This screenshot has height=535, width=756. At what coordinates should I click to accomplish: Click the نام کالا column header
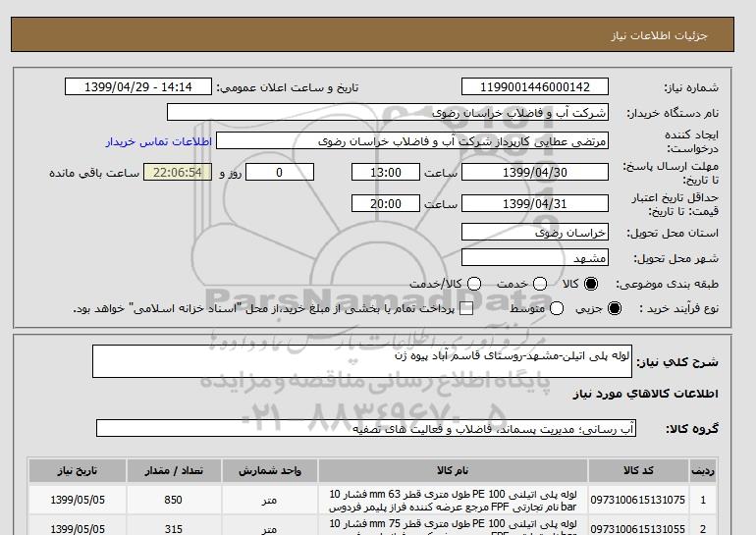(x=453, y=471)
